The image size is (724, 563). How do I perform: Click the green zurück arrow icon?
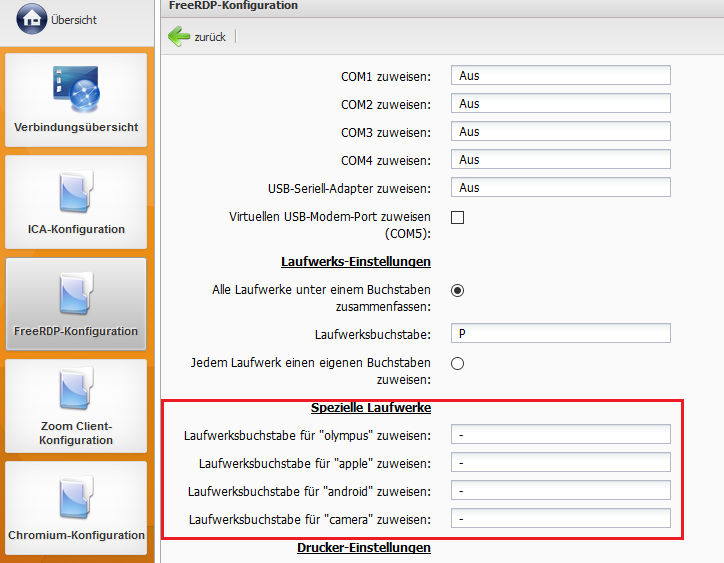click(x=179, y=37)
